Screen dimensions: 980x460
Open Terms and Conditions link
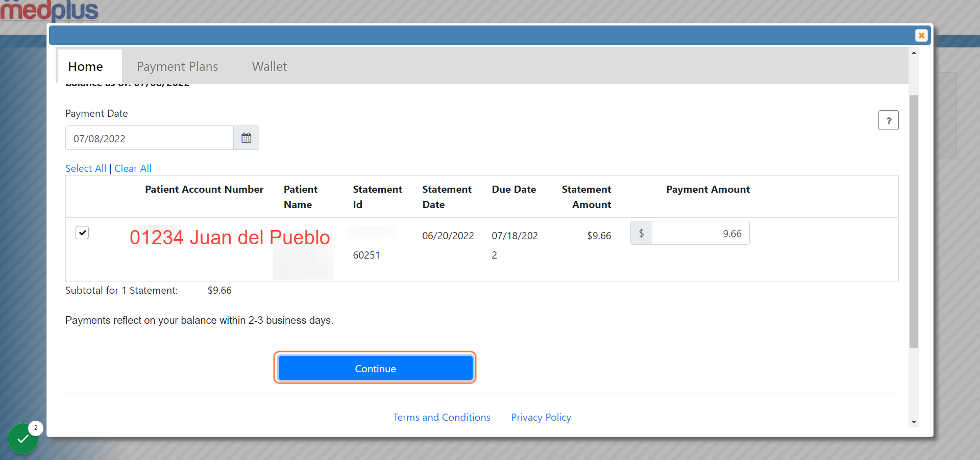tap(442, 417)
